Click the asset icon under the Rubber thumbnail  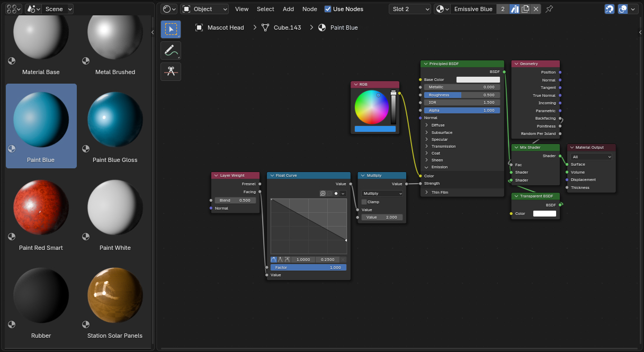tap(12, 324)
